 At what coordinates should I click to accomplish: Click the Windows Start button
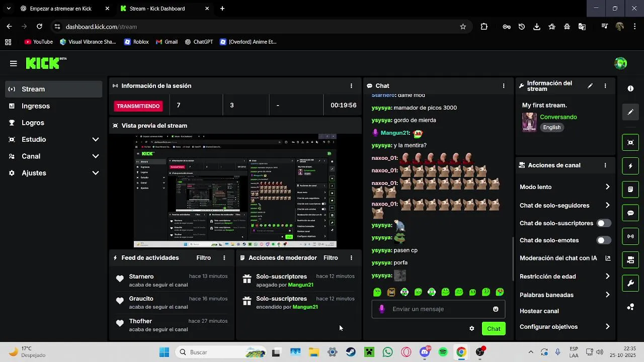164,352
